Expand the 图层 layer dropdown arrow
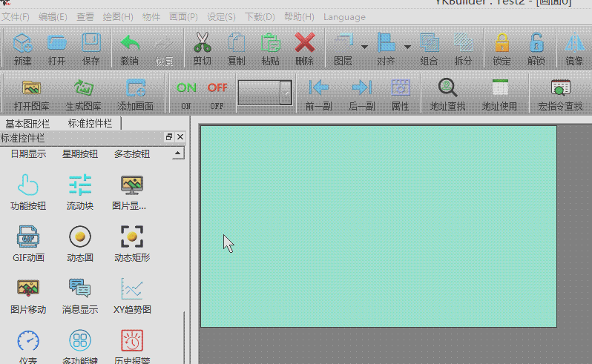The image size is (592, 364). coord(365,47)
